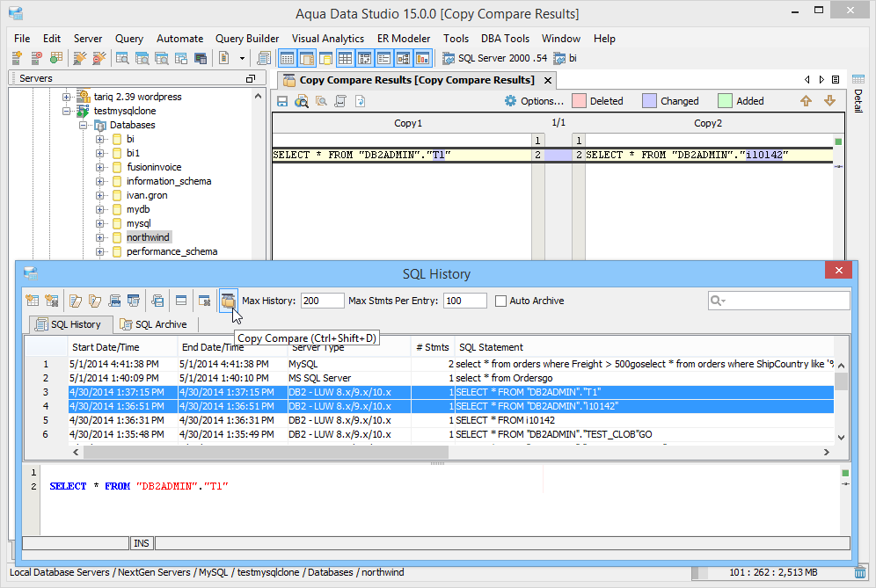Image resolution: width=876 pixels, height=588 pixels.
Task: Expand the bi1 database node
Action: tap(100, 153)
